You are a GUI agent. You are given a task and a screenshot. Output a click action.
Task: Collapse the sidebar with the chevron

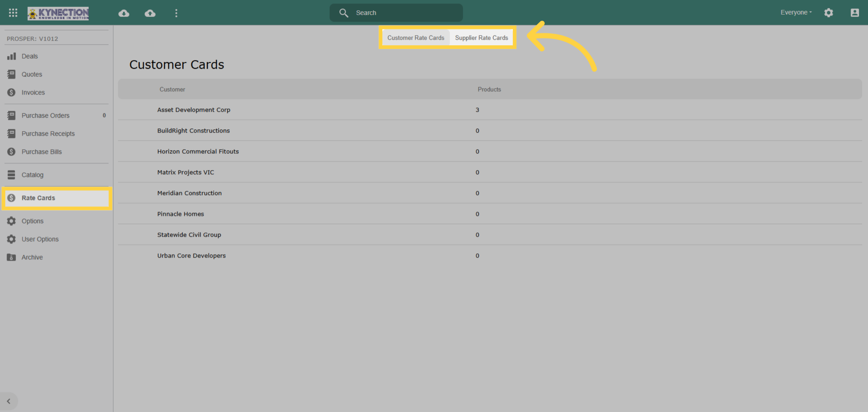[x=9, y=401]
